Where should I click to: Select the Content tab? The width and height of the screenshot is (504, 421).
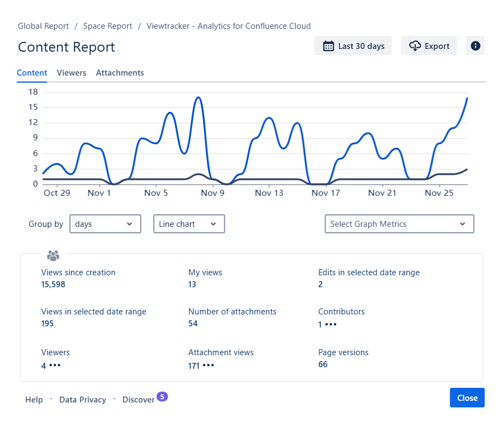pos(32,73)
